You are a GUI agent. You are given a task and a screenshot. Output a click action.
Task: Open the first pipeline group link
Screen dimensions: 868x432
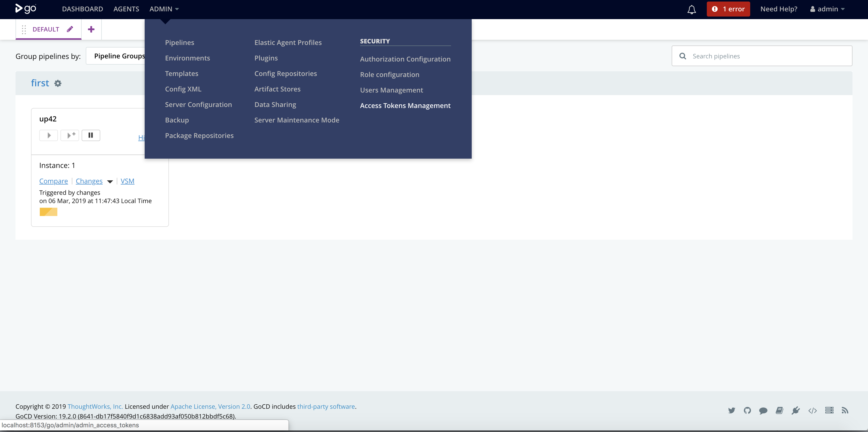[x=40, y=83]
